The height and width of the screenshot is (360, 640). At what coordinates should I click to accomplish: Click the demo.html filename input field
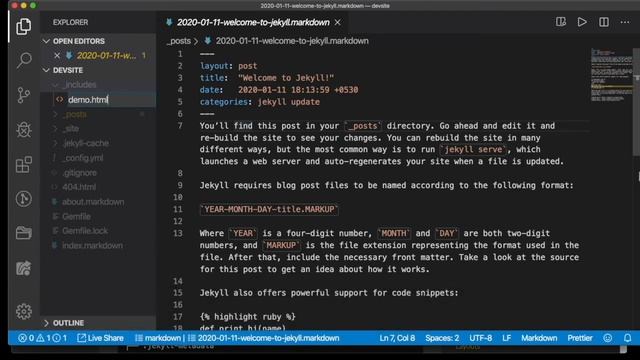(111, 100)
